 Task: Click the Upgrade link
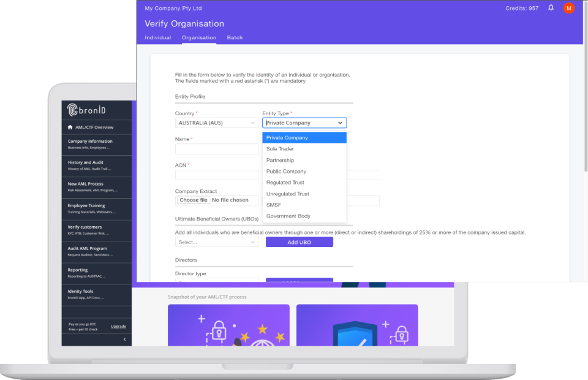coord(118,325)
